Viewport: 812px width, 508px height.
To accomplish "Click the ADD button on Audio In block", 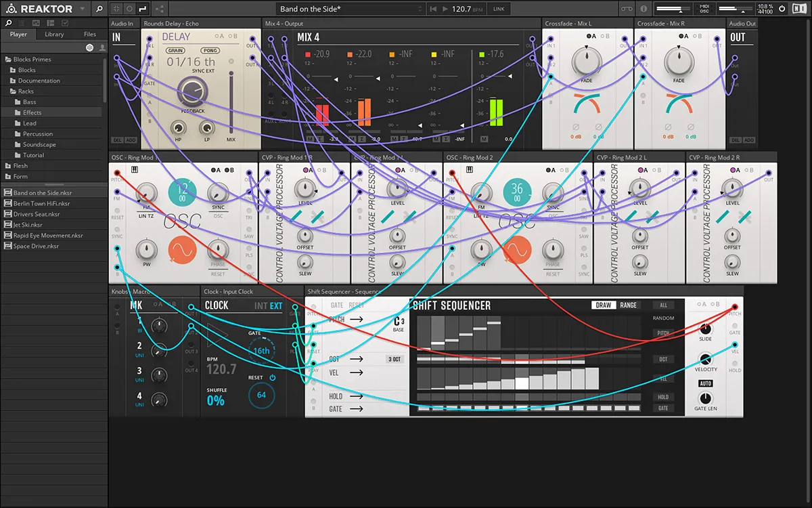I will pyautogui.click(x=131, y=140).
